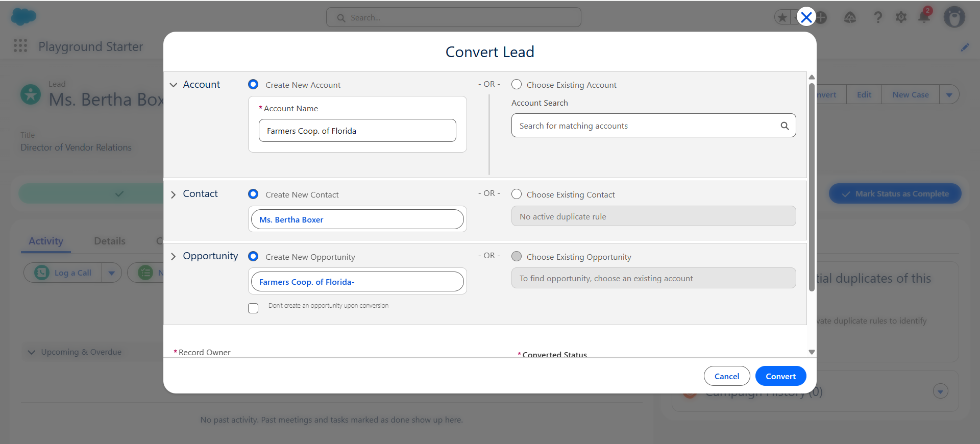Click Mark Status as Complete button
This screenshot has width=980, height=444.
tap(895, 194)
